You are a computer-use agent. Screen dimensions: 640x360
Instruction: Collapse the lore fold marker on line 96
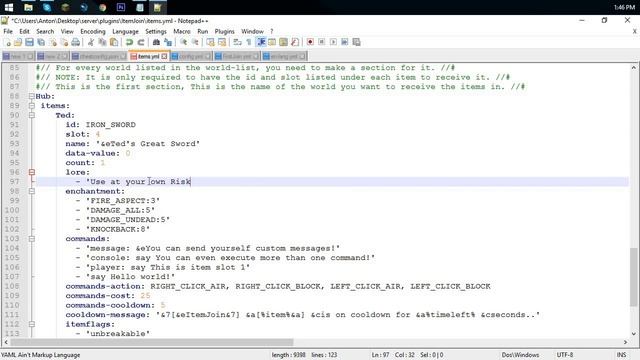[x=31, y=172]
